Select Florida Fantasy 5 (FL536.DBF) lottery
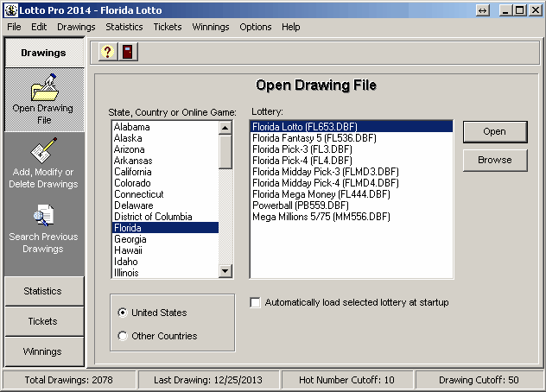The height and width of the screenshot is (392, 546). tap(352, 138)
